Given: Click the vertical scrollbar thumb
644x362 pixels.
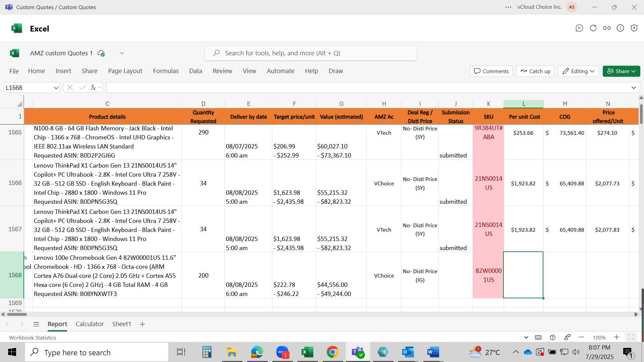Looking at the screenshot, I should [641, 114].
